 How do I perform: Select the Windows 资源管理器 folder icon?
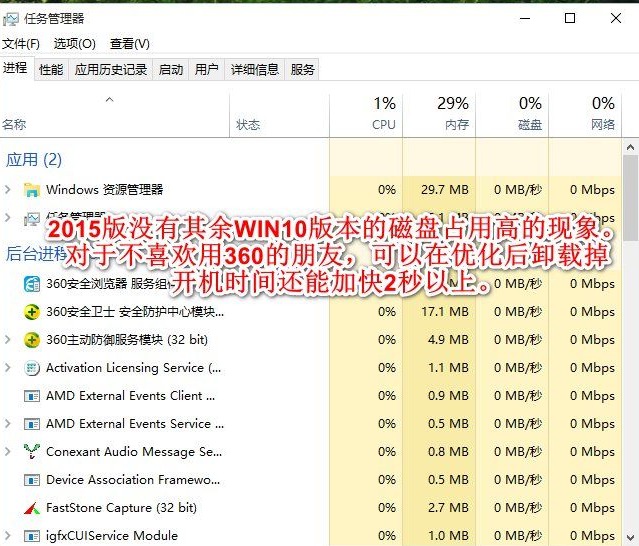coord(32,190)
